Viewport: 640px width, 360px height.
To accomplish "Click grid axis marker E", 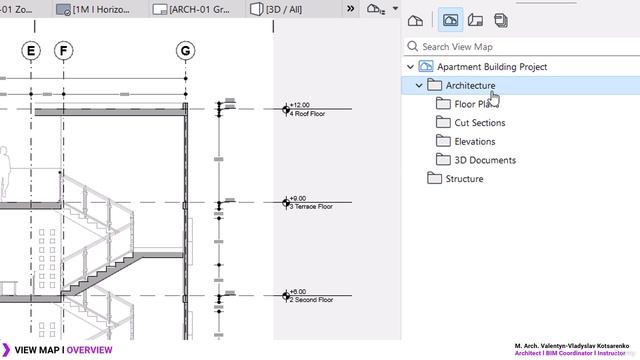I will click(x=31, y=51).
